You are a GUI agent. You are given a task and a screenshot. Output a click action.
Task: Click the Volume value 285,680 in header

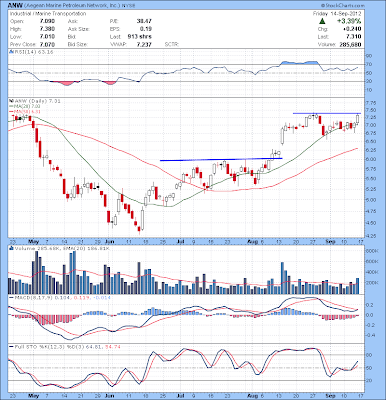tap(349, 44)
